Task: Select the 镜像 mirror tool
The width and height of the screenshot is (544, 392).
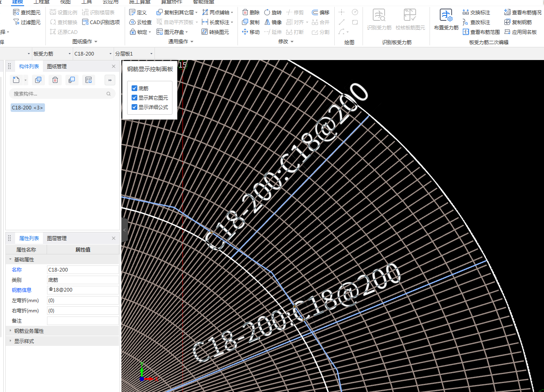Action: click(273, 22)
